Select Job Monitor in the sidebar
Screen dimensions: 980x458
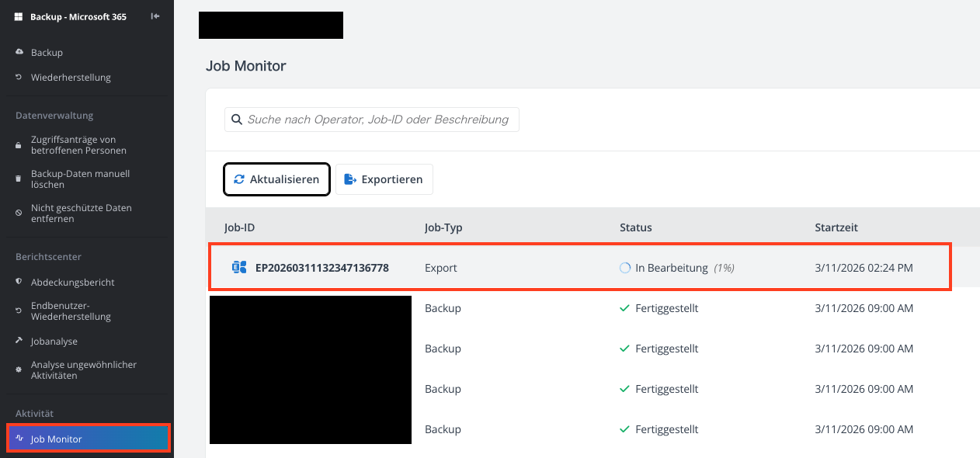[x=88, y=439]
